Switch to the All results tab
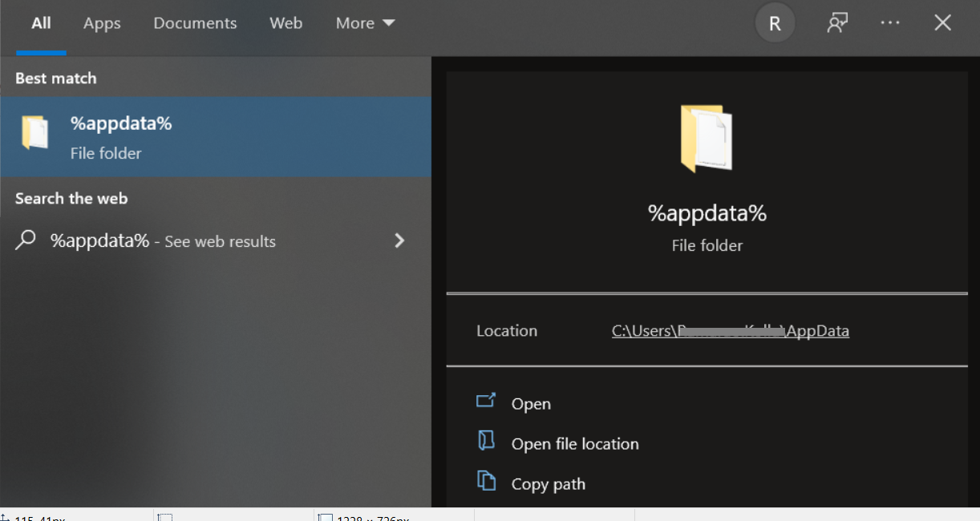The width and height of the screenshot is (980, 521). point(41,22)
